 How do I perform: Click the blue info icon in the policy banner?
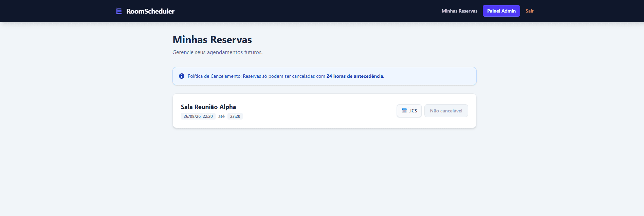182,76
